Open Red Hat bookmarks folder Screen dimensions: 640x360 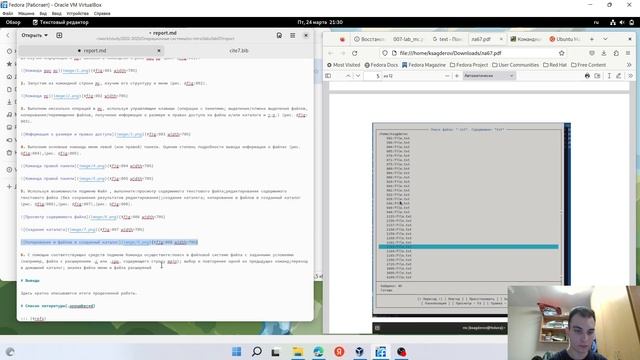555,65
